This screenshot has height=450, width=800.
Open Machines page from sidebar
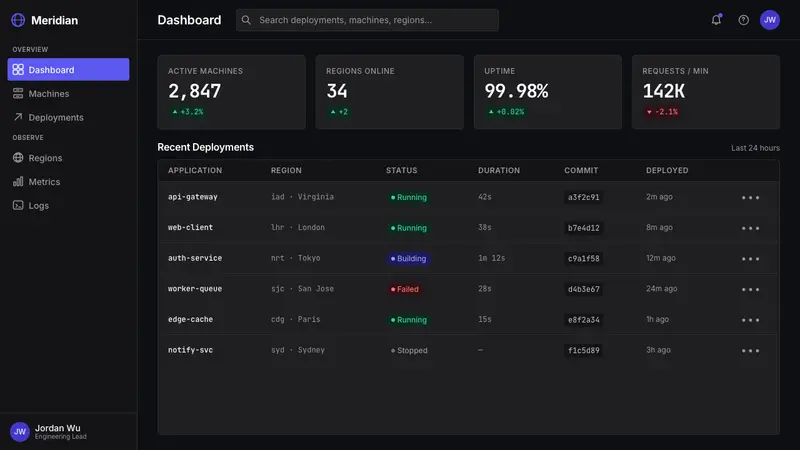(x=68, y=93)
